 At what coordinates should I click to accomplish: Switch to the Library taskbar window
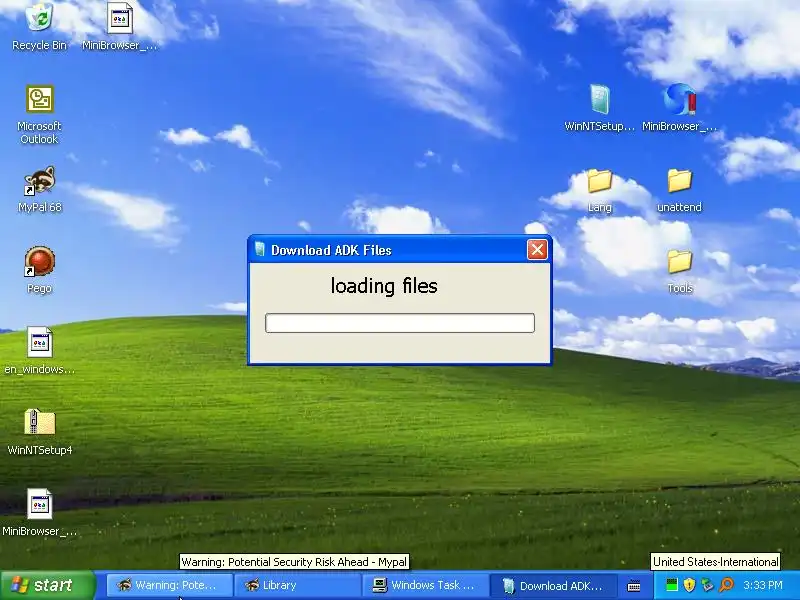point(297,586)
